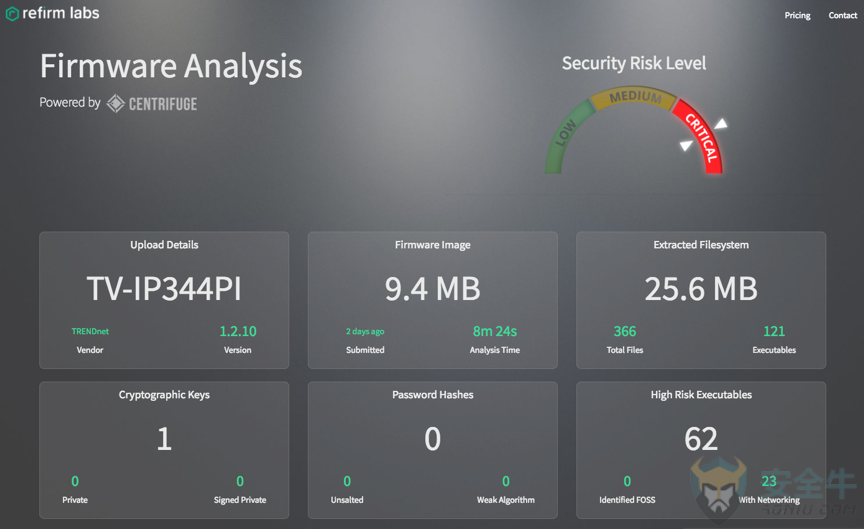Click the 23 With Networking count
This screenshot has width=864, height=529.
point(769,481)
